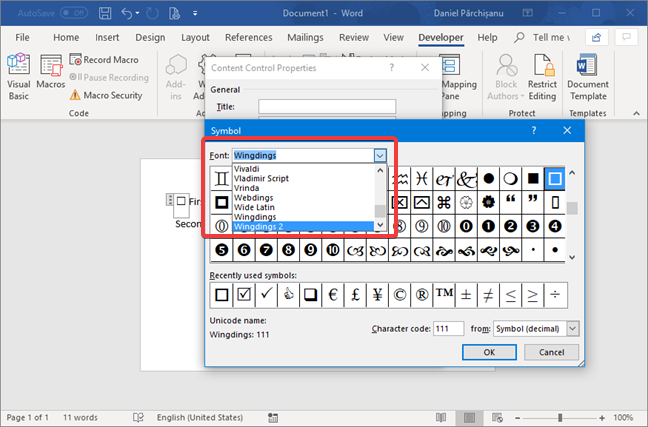Cancel the Symbol dialog
The image size is (648, 427).
pyautogui.click(x=551, y=352)
